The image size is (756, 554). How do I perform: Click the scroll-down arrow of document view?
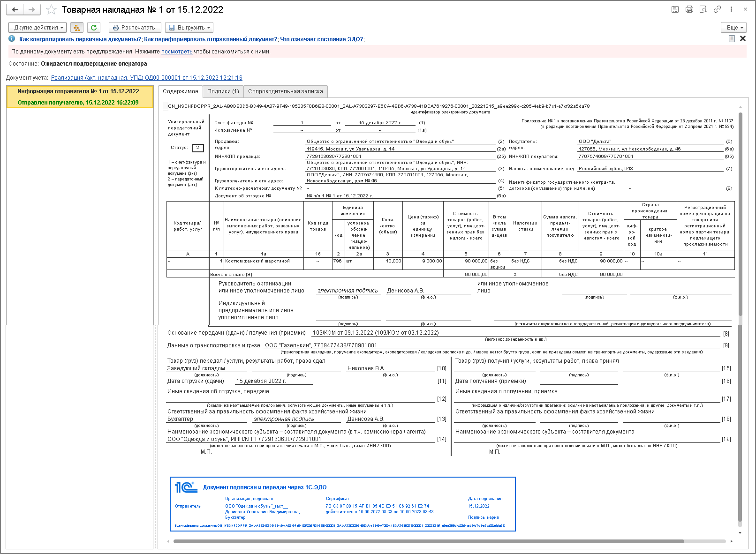[740, 533]
